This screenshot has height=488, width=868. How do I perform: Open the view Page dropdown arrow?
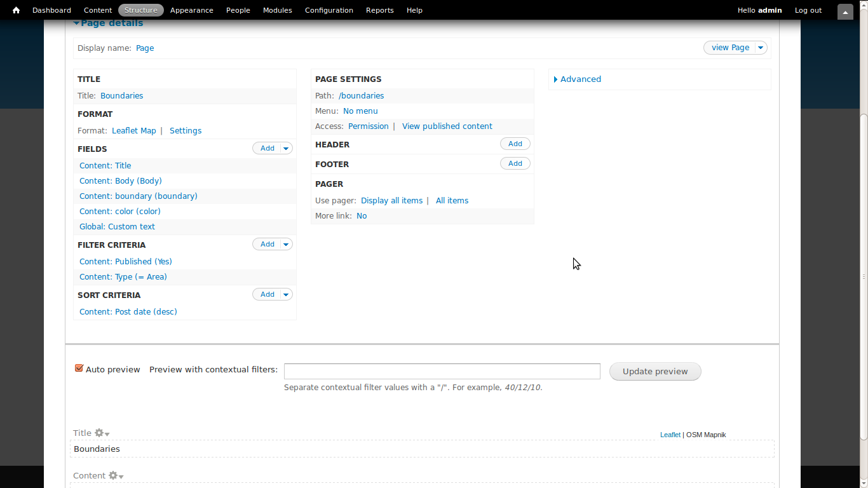760,48
